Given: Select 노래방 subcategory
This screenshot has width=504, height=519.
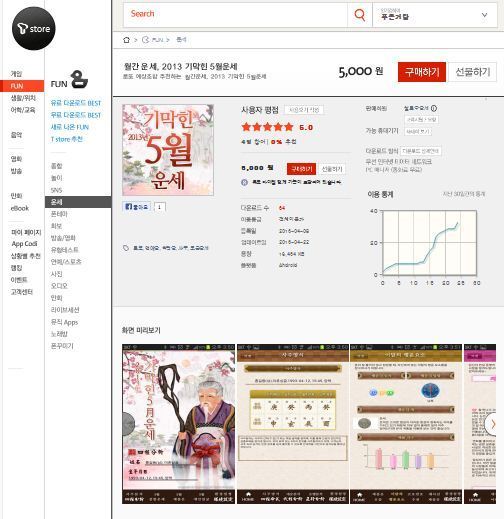Looking at the screenshot, I should click(59, 334).
